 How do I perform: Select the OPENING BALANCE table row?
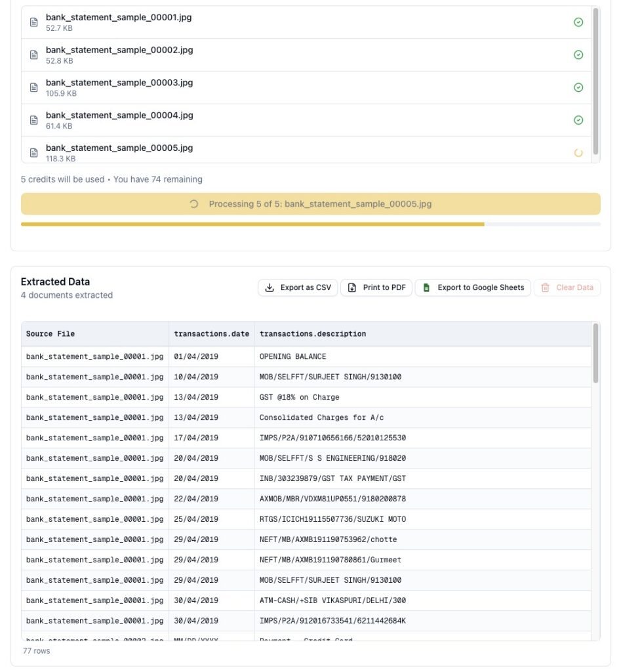point(306,356)
